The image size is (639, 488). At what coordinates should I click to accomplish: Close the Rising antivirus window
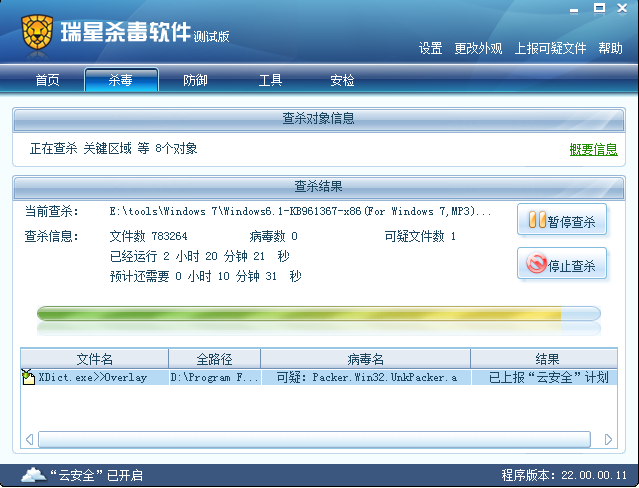(x=622, y=8)
